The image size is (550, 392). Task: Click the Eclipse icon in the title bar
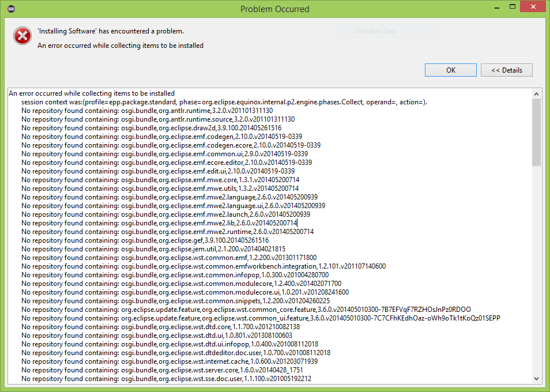(x=11, y=9)
